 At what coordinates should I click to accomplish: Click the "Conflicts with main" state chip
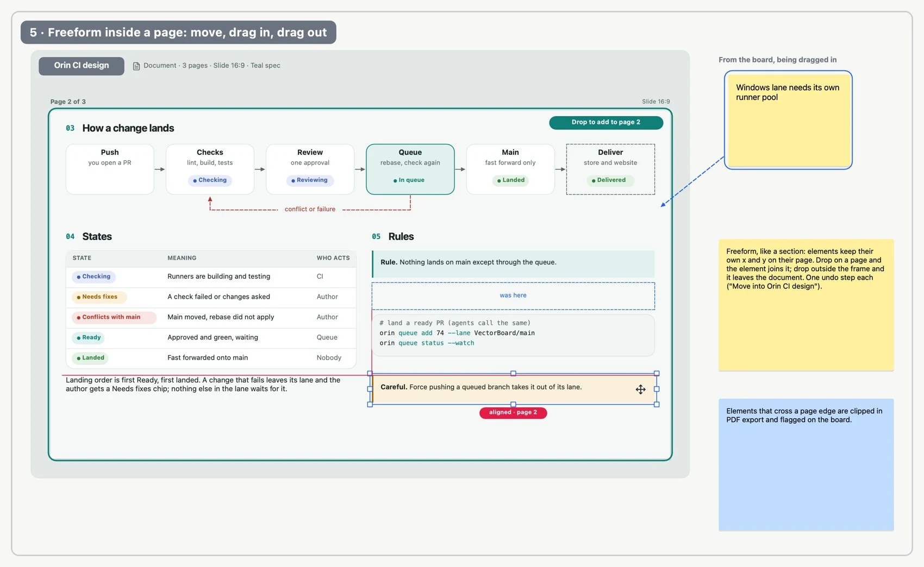pos(114,317)
